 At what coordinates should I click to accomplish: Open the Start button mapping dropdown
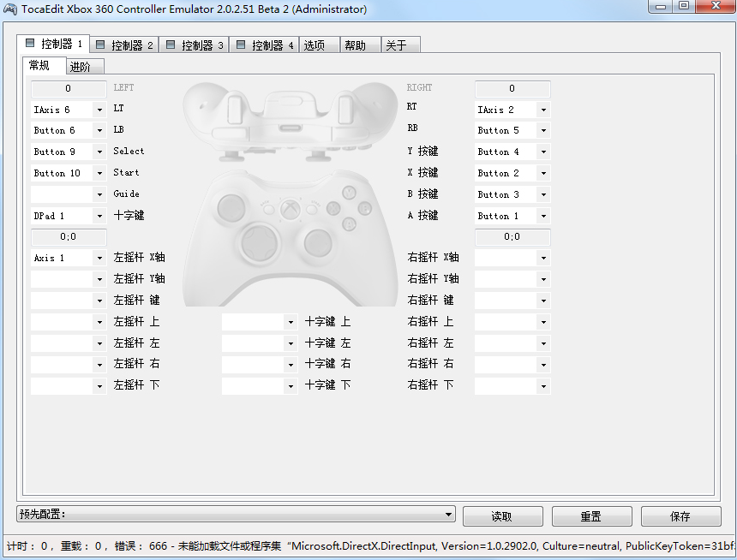point(99,173)
